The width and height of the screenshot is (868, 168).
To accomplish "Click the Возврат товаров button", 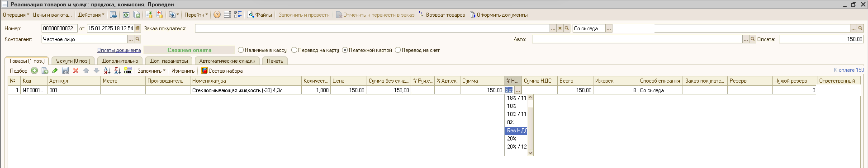I will (441, 15).
